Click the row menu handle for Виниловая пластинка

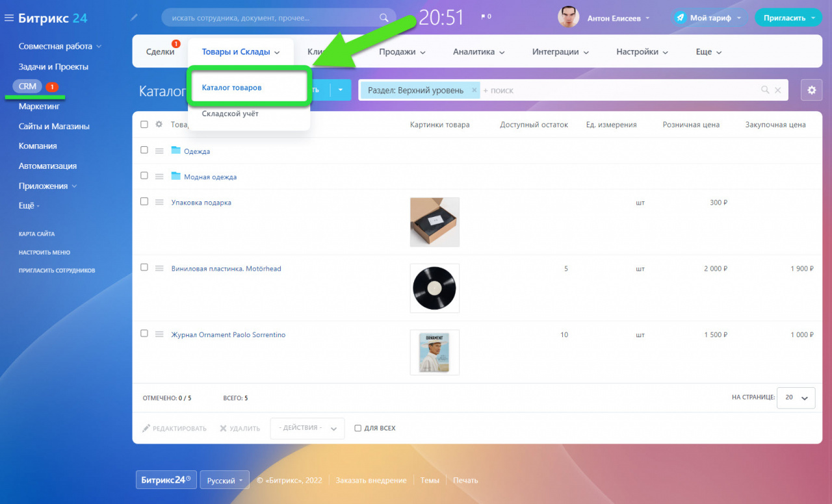(159, 268)
